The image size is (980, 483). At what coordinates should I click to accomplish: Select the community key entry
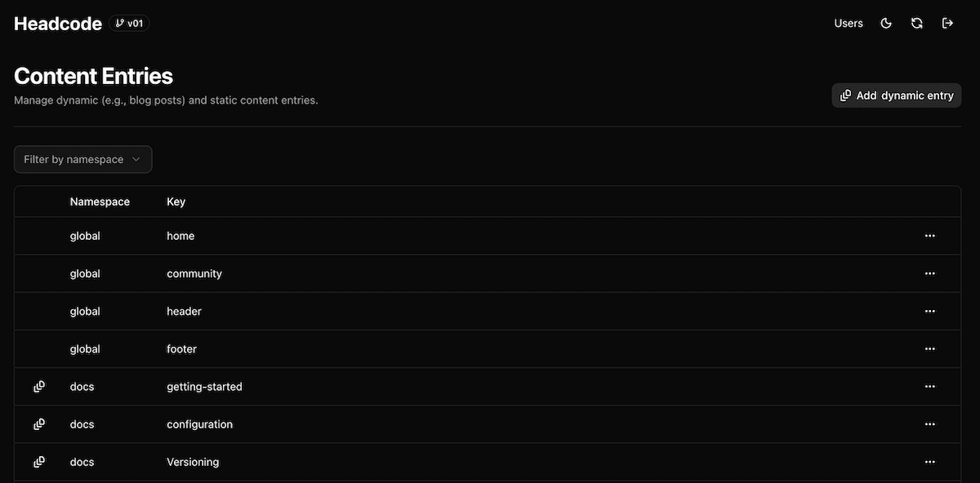pyautogui.click(x=194, y=273)
